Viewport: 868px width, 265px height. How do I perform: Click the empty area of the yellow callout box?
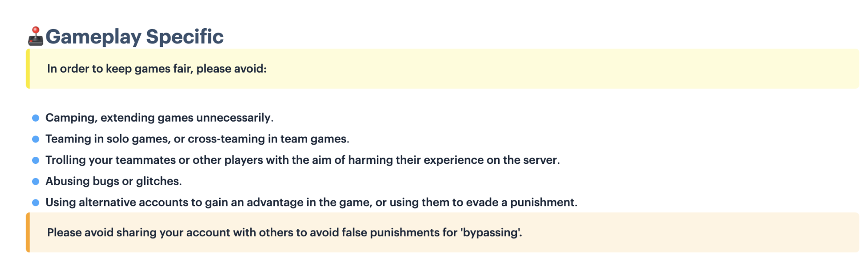564,69
